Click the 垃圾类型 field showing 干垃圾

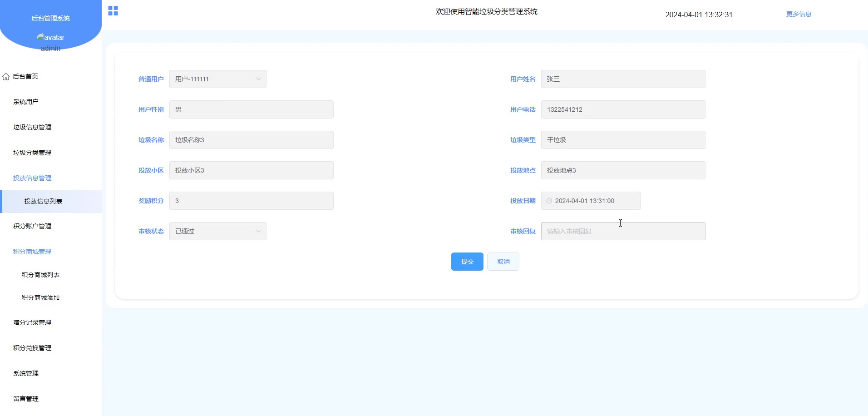pos(623,140)
